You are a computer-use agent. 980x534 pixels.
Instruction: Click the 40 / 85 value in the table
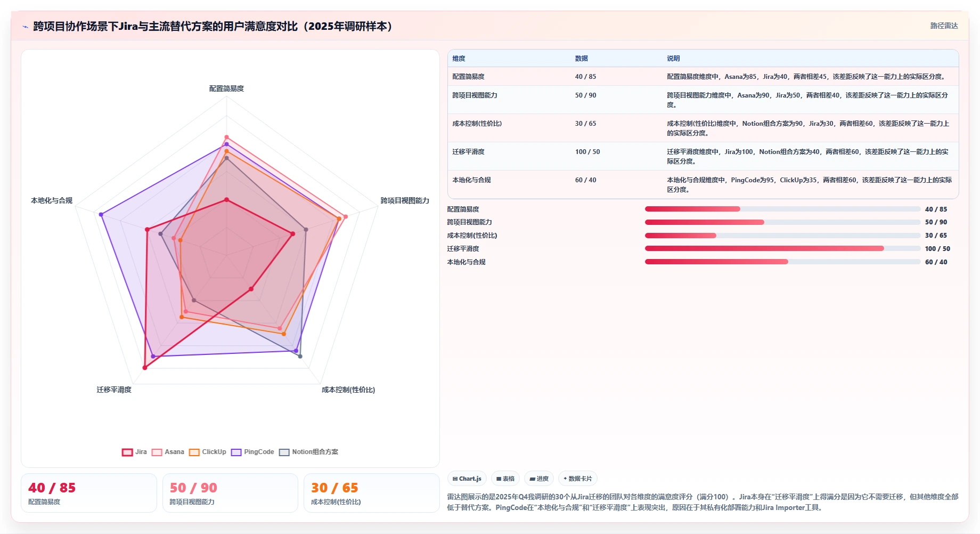[585, 77]
